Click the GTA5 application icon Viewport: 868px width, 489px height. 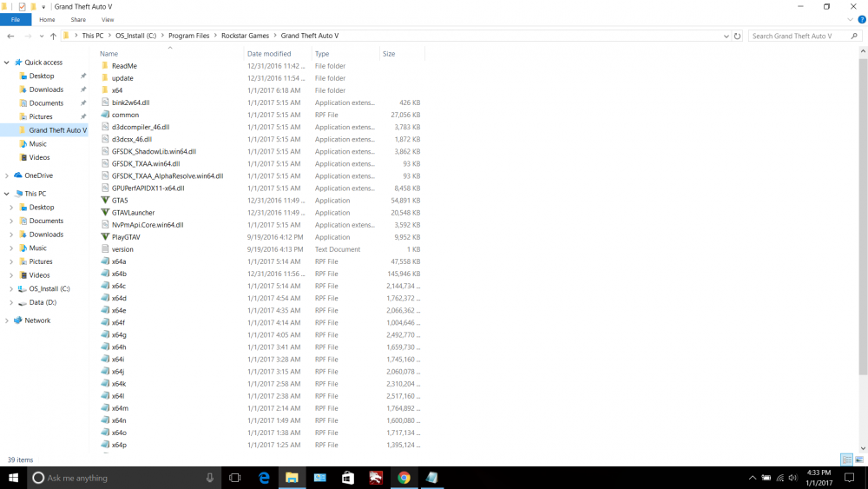click(105, 200)
